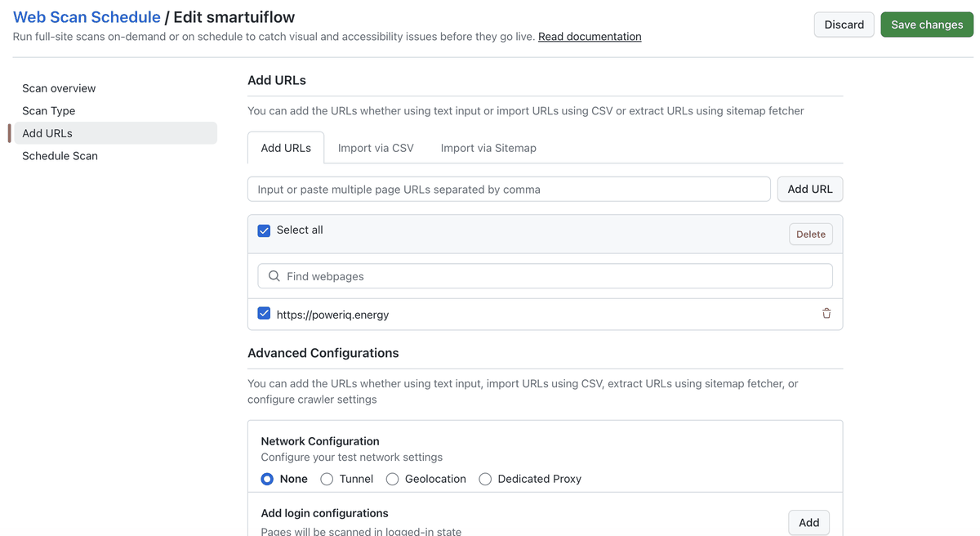980x536 pixels.
Task: Open the Read documentation link
Action: click(x=590, y=37)
